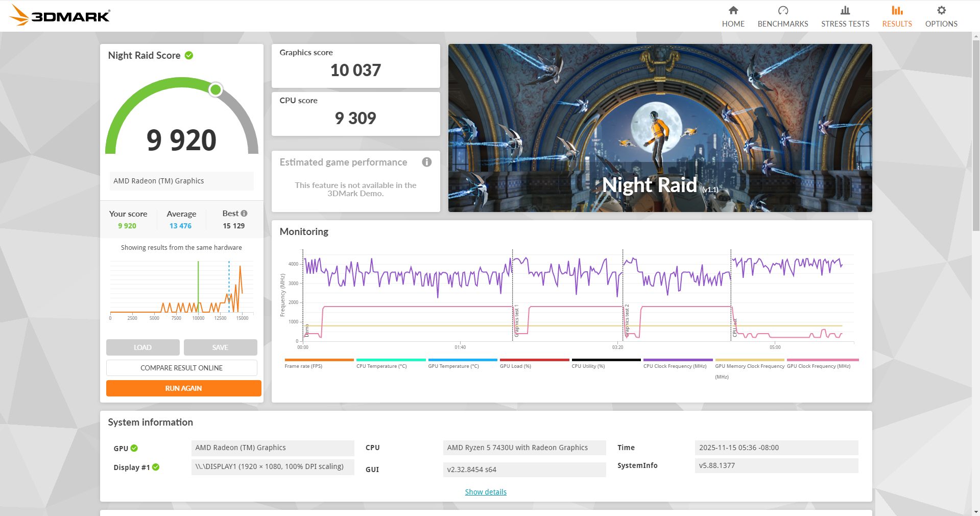
Task: Expand Show details under System information
Action: click(x=485, y=491)
